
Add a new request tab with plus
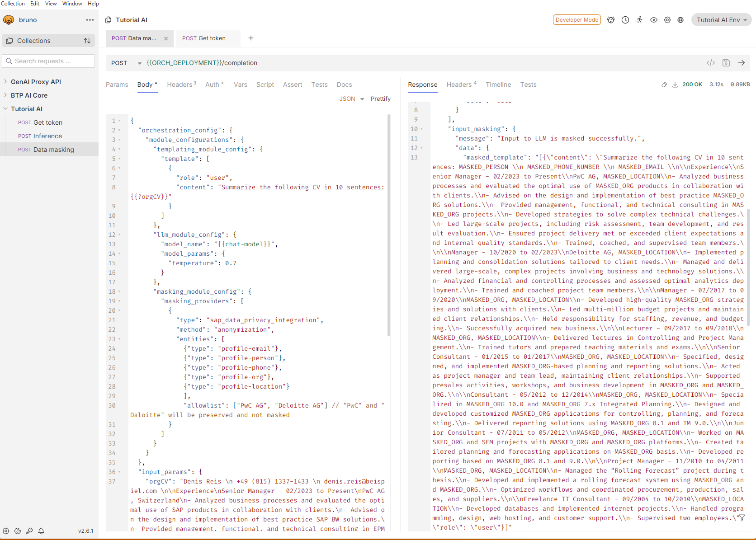tap(251, 38)
